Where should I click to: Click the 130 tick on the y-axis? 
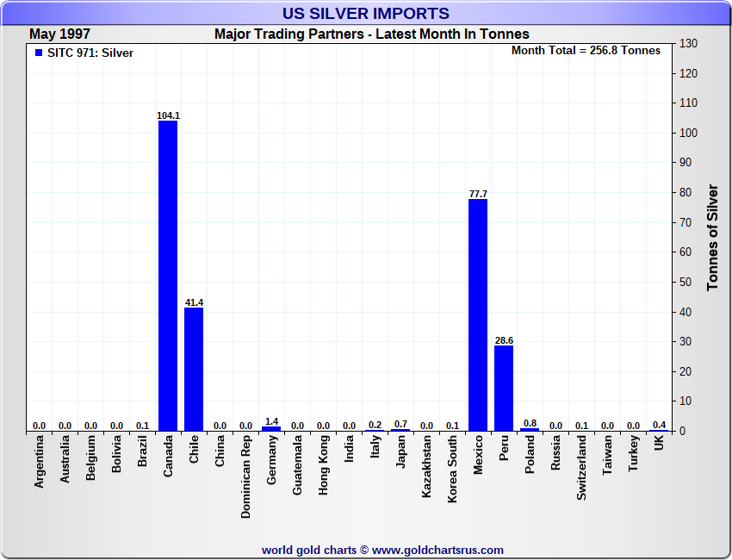click(688, 44)
